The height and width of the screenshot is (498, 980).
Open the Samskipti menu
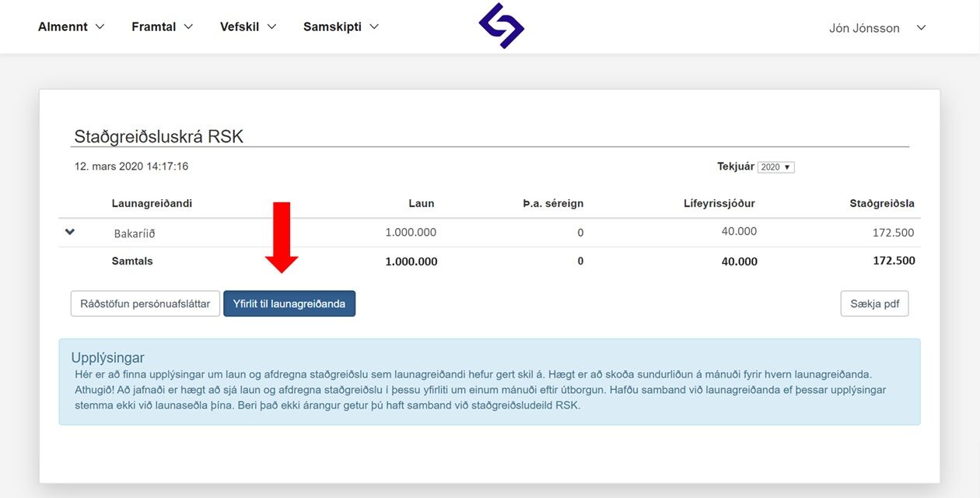(x=341, y=26)
